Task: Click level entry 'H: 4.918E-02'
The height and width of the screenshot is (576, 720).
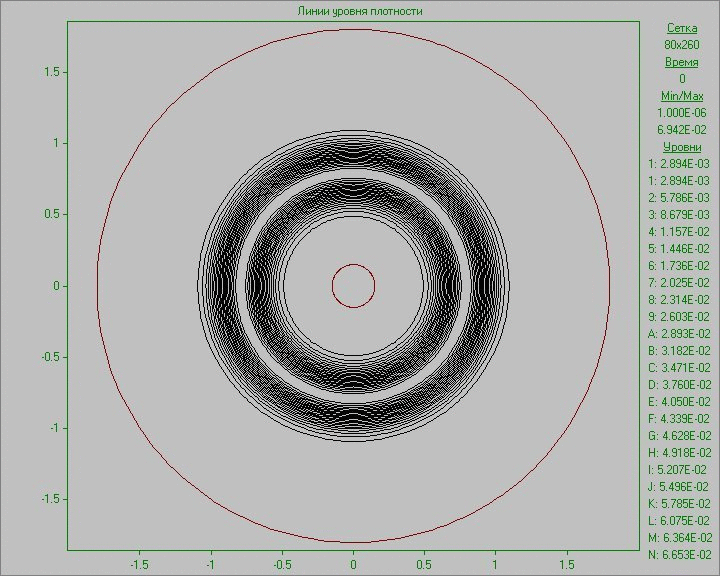Action: (680, 453)
